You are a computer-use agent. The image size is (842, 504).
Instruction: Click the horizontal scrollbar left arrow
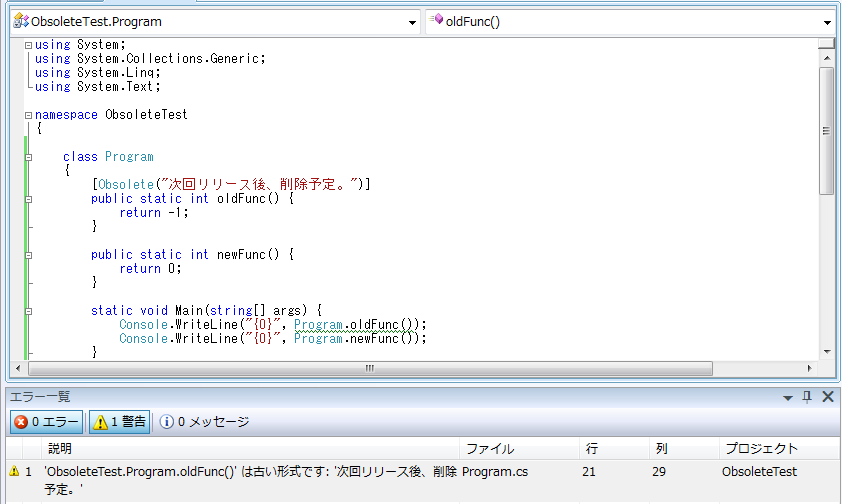pos(18,368)
